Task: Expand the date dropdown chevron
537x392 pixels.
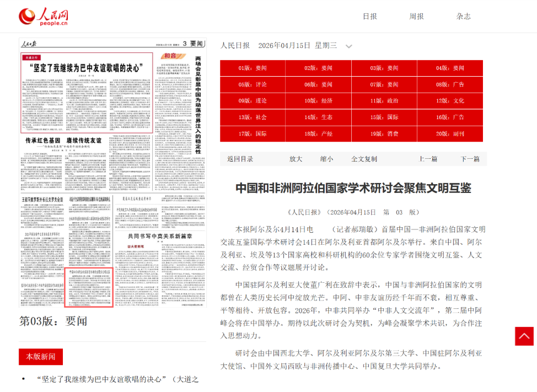Action: pos(348,46)
